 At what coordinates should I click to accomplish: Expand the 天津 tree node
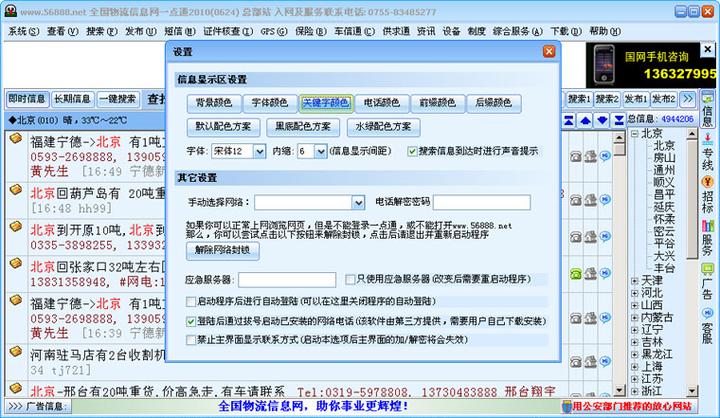pos(635,281)
